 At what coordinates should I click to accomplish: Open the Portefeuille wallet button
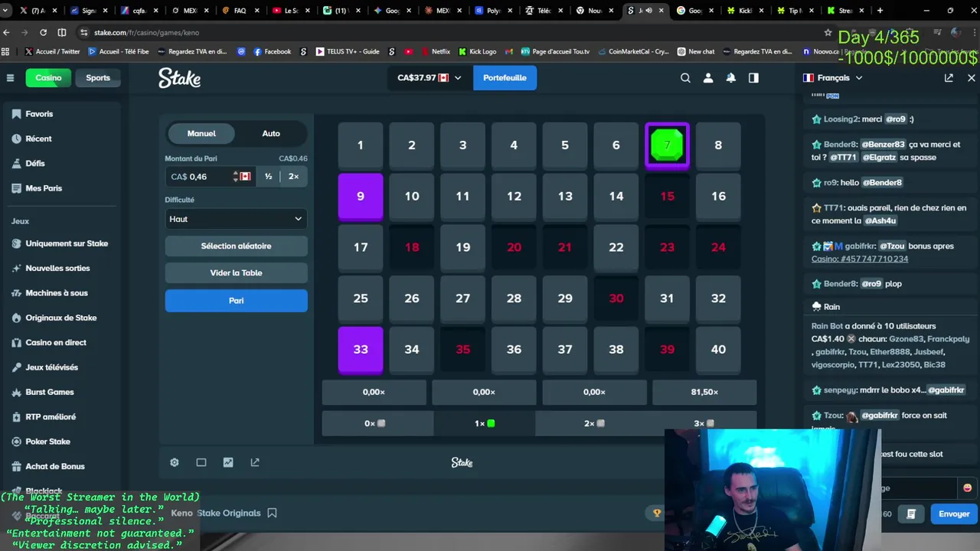pyautogui.click(x=505, y=78)
